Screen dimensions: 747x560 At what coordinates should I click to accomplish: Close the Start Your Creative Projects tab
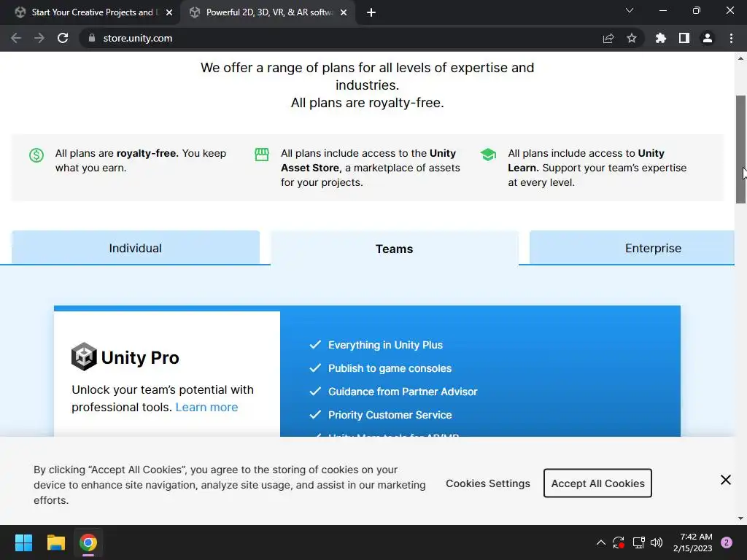tap(169, 13)
